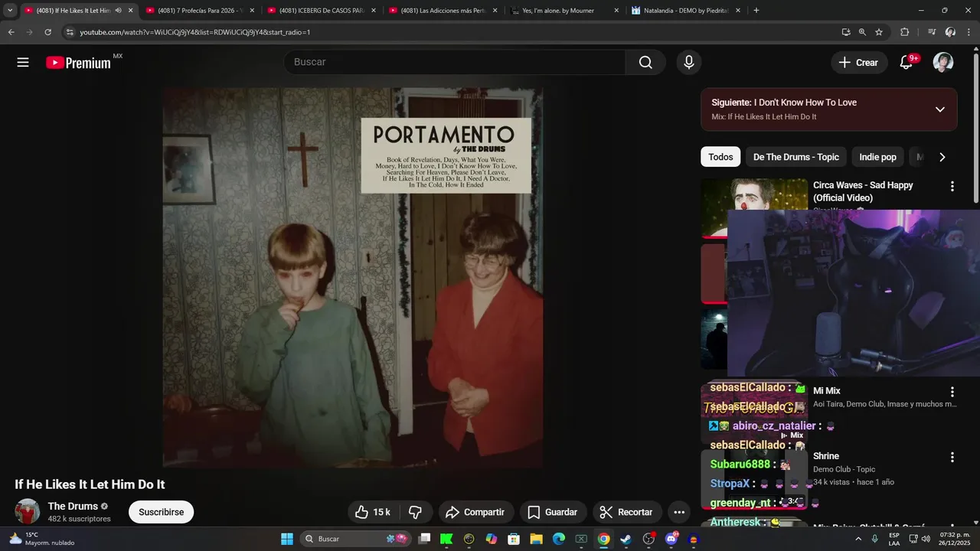
Task: Open YouTube account avatar menu
Action: [x=943, y=63]
